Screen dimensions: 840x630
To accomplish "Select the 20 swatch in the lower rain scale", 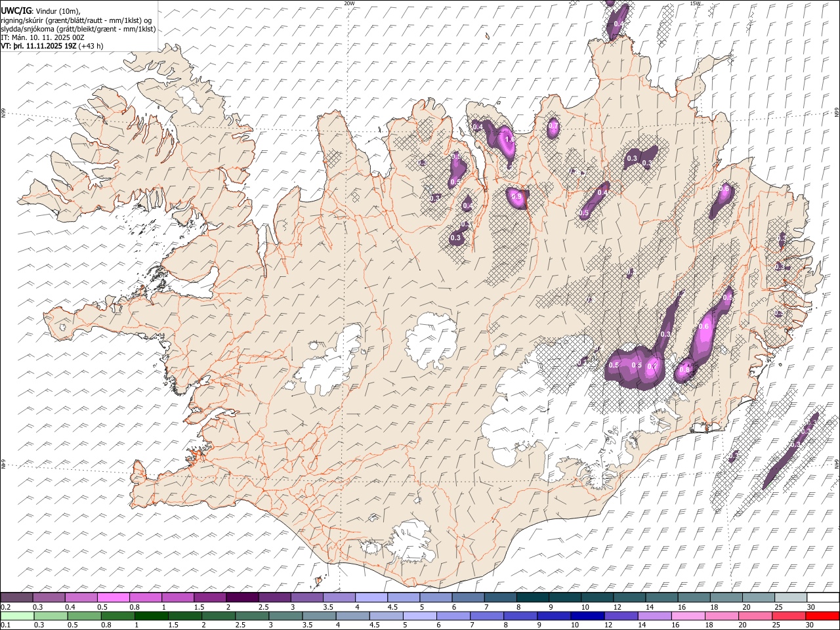I will pyautogui.click(x=755, y=616).
